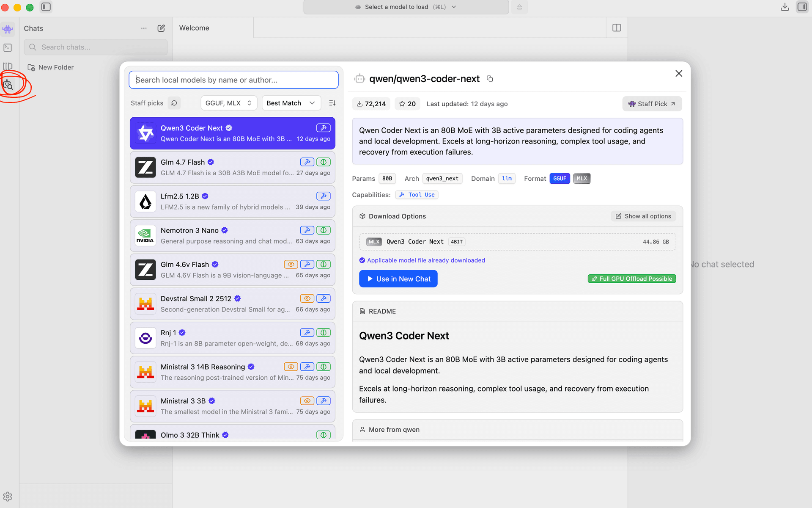This screenshot has height=508, width=812.
Task: Open the Chats more options ellipsis
Action: (144, 28)
